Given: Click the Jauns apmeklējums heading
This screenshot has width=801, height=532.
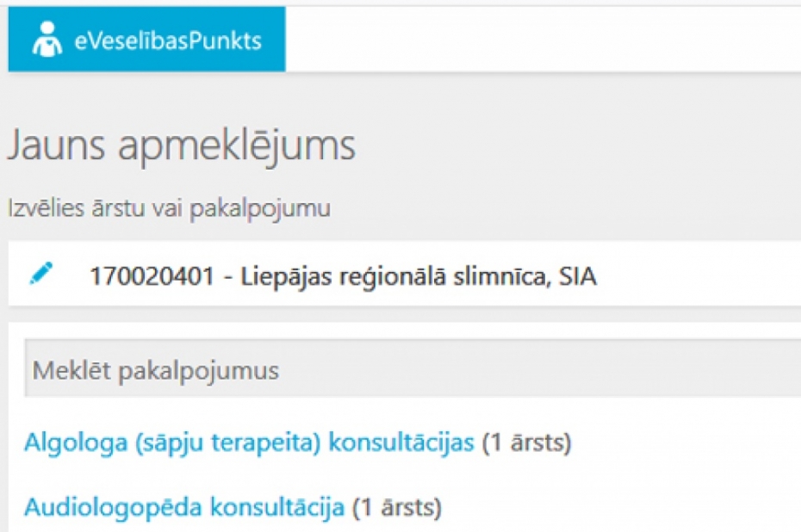Looking at the screenshot, I should [x=181, y=145].
